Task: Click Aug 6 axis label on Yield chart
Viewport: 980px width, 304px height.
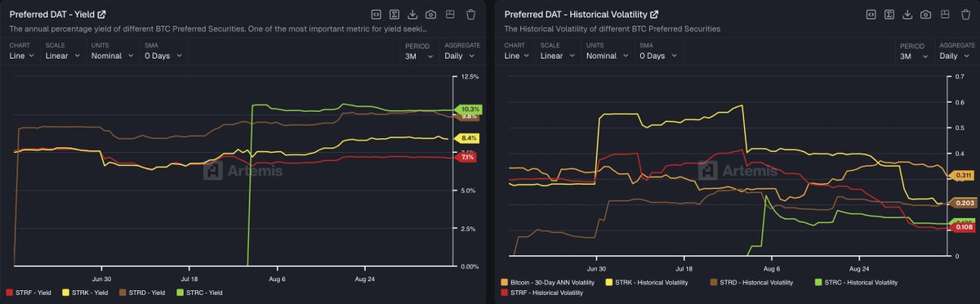Action: click(278, 278)
